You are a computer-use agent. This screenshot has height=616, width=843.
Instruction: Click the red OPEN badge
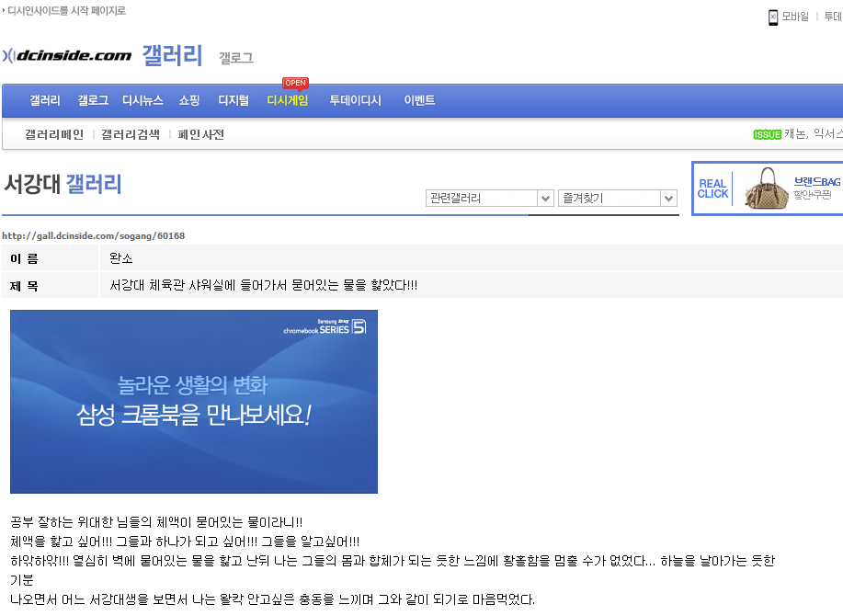coord(295,83)
